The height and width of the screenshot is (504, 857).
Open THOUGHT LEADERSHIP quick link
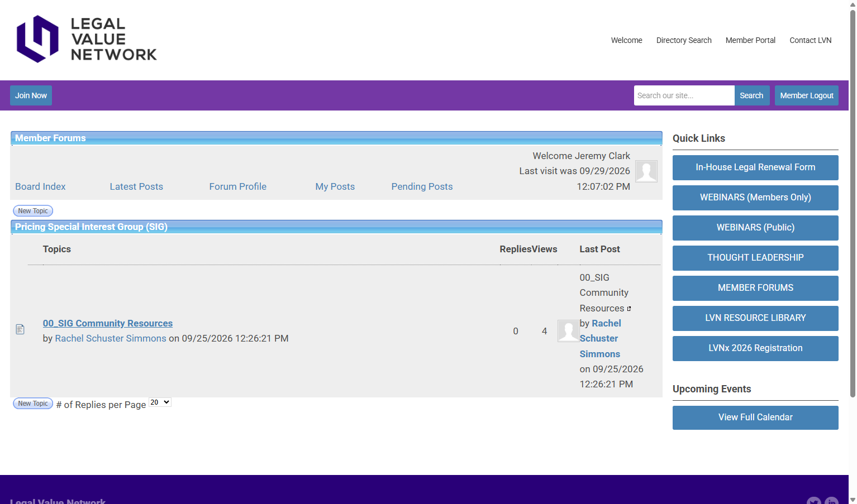[755, 258]
